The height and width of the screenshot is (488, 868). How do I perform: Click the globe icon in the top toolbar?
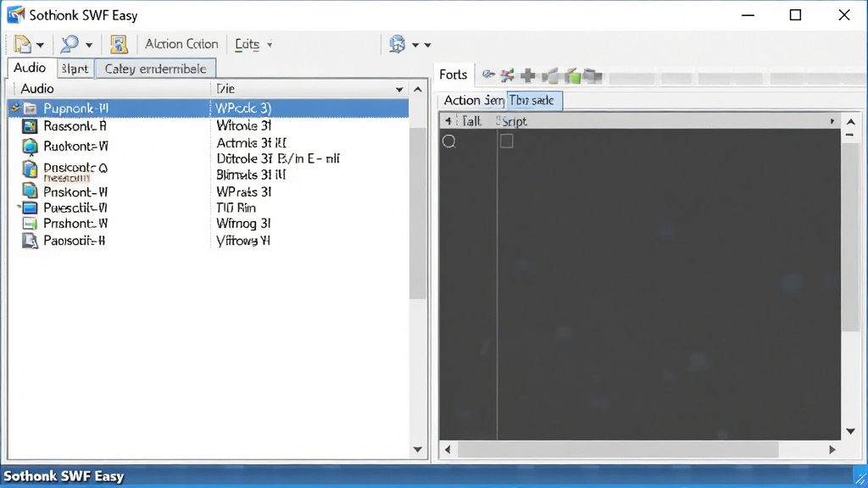(397, 44)
